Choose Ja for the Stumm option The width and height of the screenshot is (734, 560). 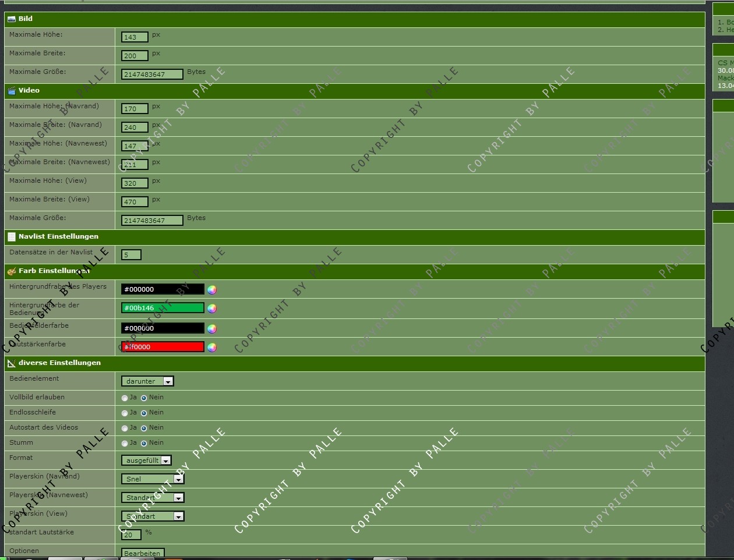(x=125, y=444)
